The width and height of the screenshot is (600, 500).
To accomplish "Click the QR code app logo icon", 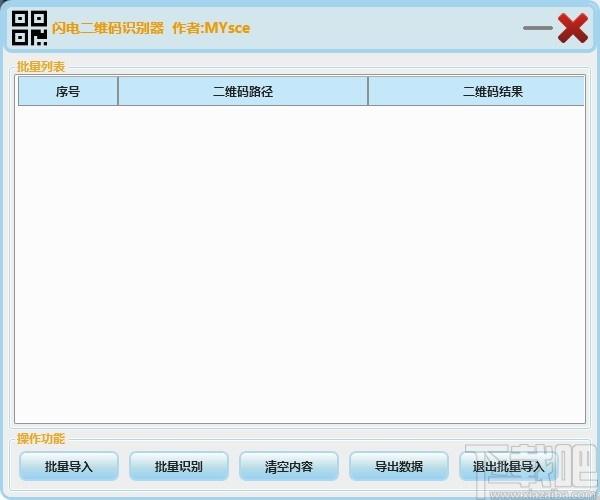I will coord(29,28).
